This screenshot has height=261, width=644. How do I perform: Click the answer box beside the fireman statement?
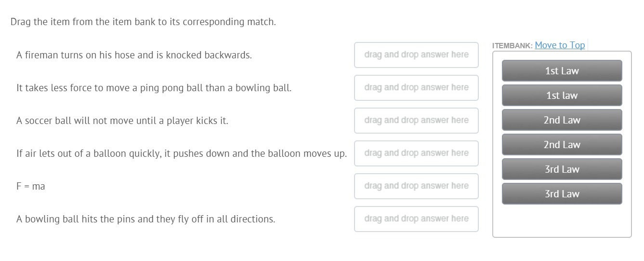pos(416,55)
